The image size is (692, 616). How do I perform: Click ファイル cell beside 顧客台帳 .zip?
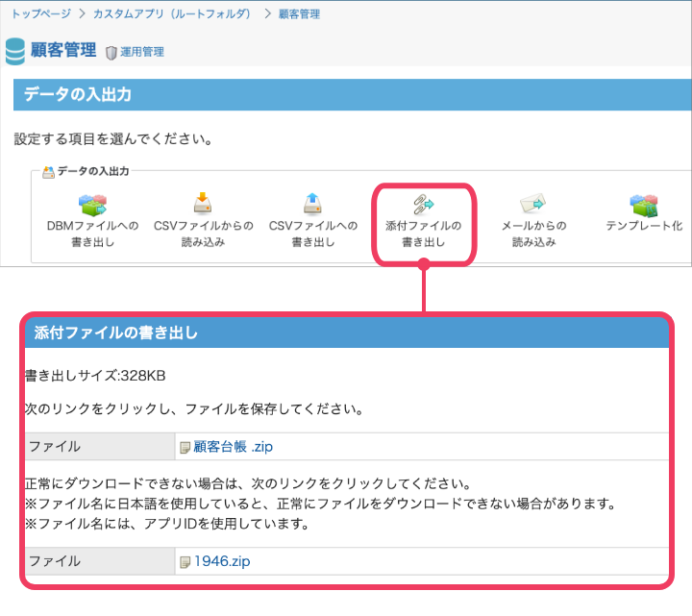coord(100,447)
